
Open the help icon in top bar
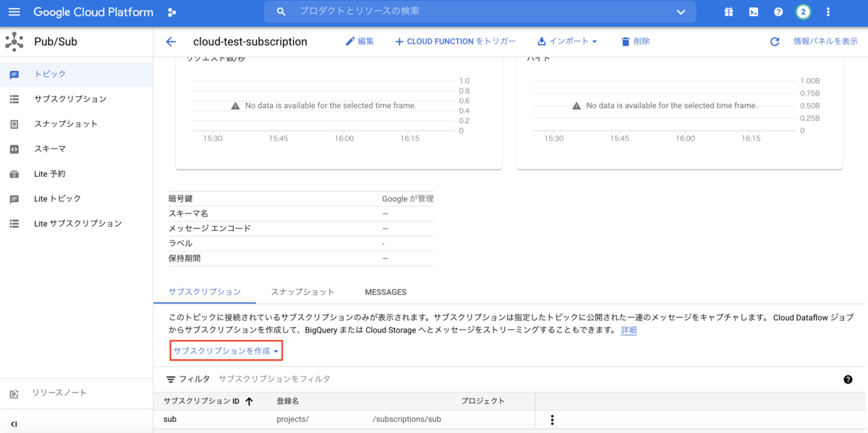(x=778, y=12)
